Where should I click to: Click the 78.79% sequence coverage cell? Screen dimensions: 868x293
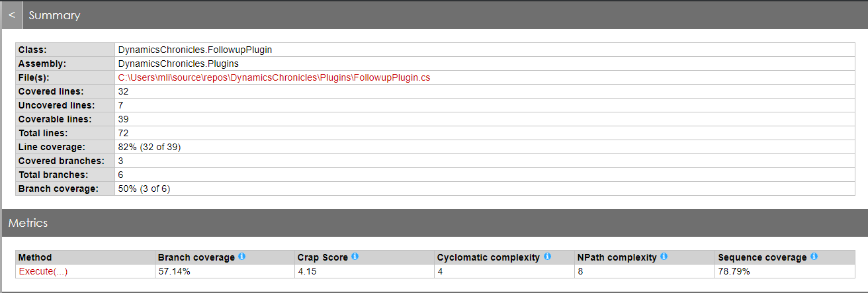tap(784, 271)
